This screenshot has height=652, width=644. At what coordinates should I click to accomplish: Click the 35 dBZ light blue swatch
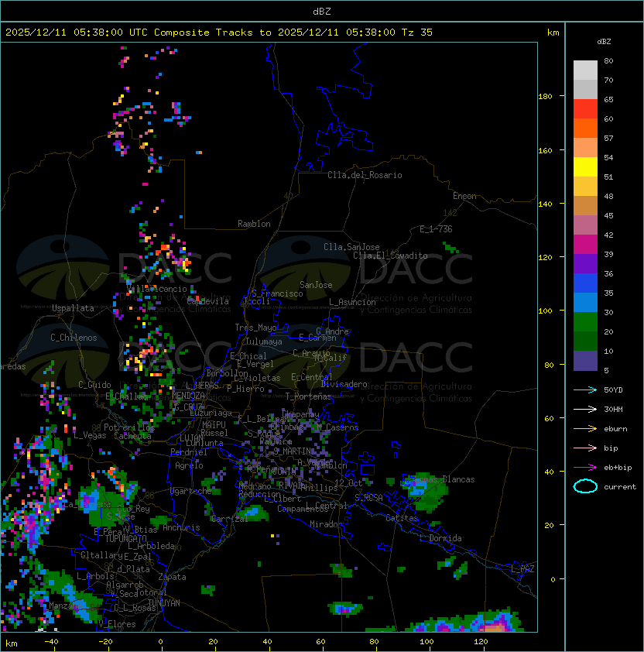click(x=585, y=302)
